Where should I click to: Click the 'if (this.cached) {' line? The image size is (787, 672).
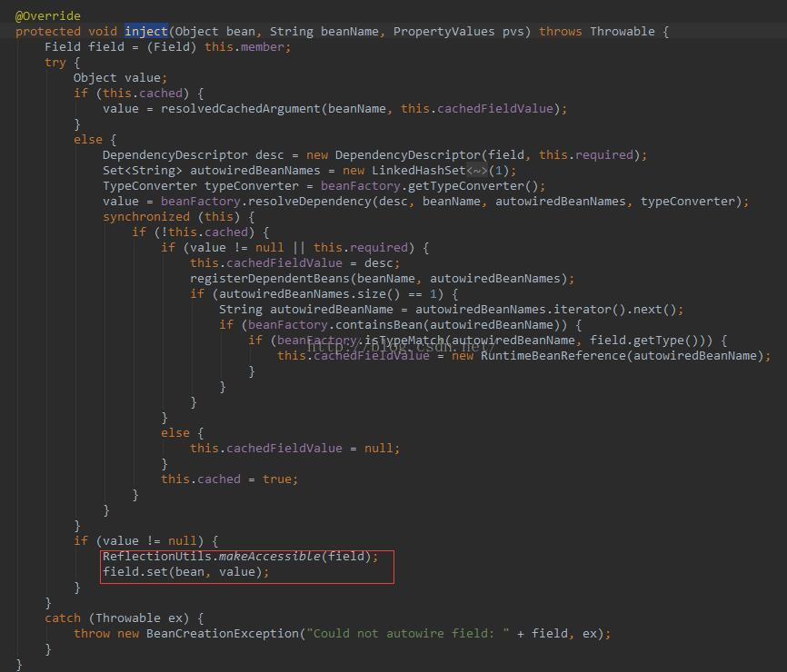click(x=138, y=94)
